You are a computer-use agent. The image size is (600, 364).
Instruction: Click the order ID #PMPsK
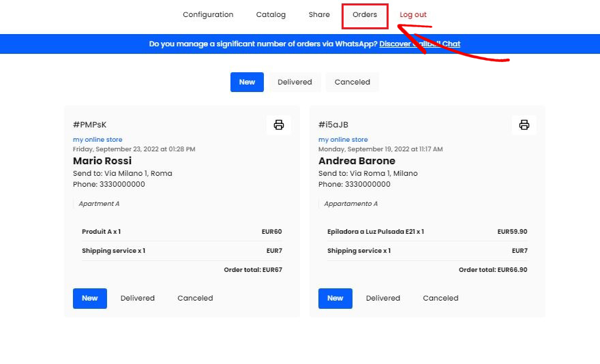click(x=89, y=125)
